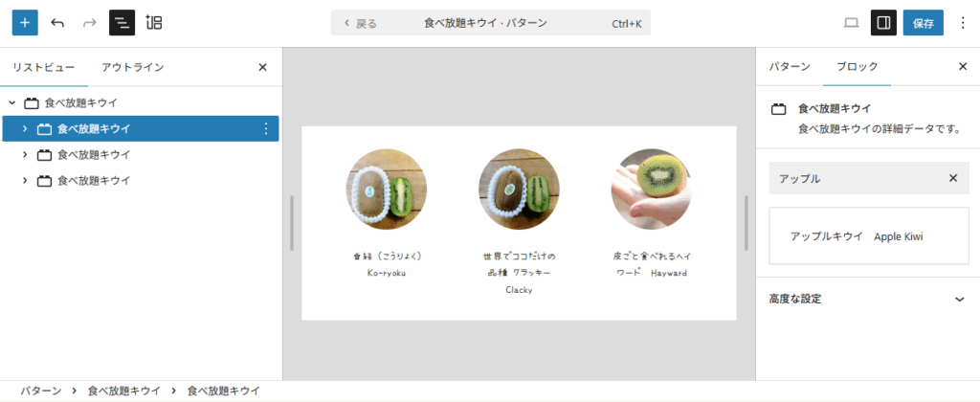
Task: Close the settings sidebar
Action: (963, 66)
